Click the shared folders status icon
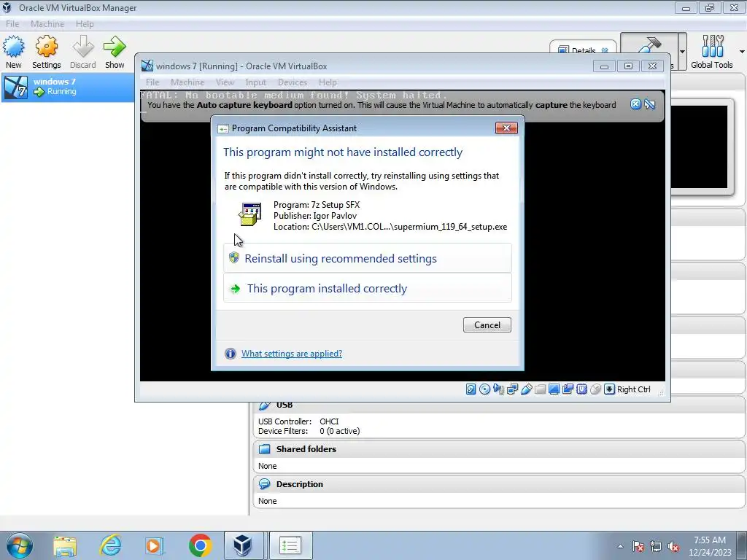The width and height of the screenshot is (747, 560). tap(540, 389)
